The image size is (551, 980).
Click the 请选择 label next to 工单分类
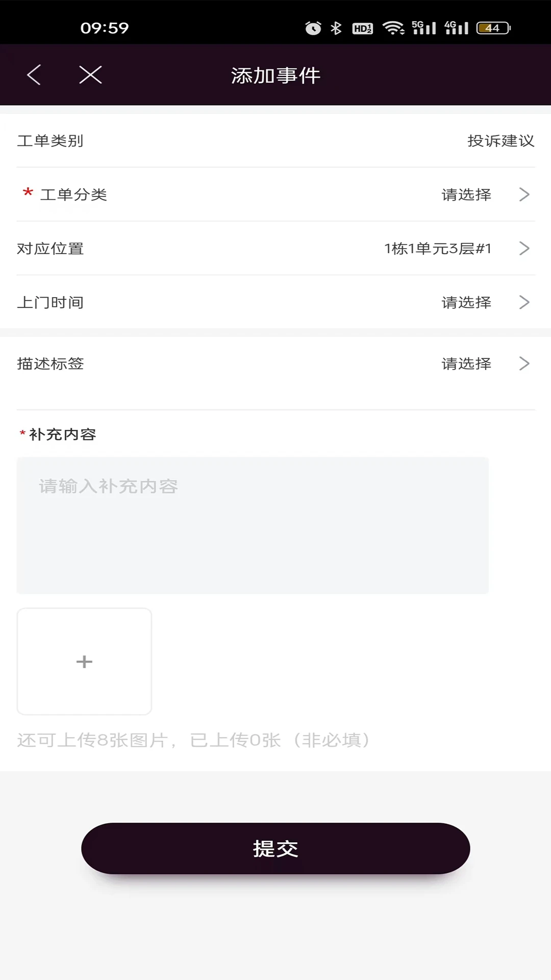(x=466, y=194)
